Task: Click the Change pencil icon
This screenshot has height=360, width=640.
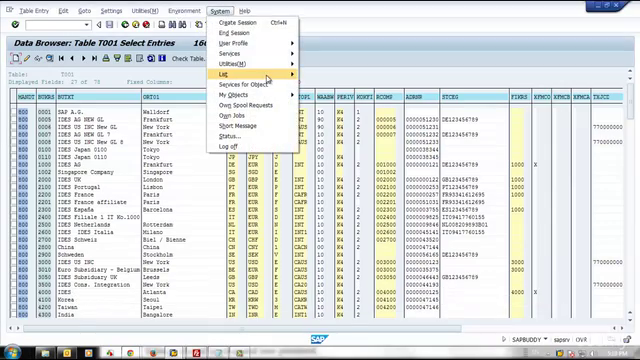Action: pyautogui.click(x=27, y=58)
